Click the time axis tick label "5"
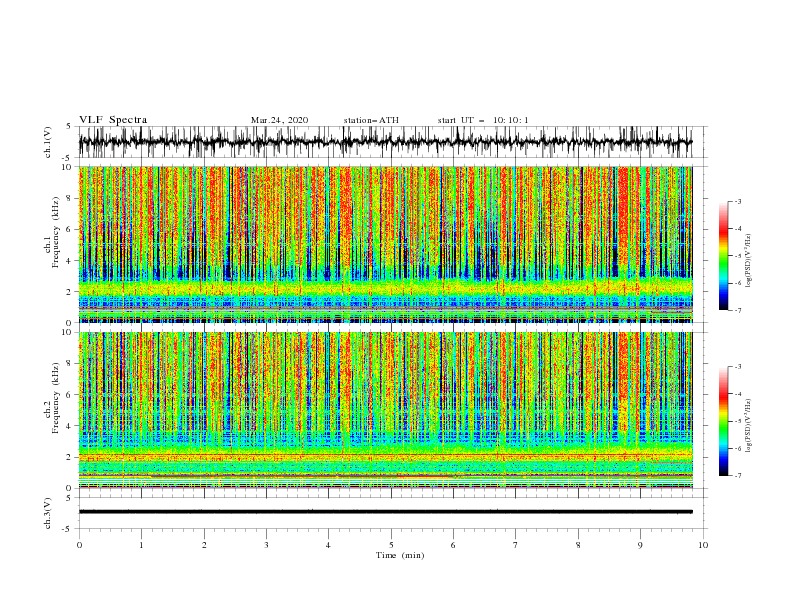 391,545
